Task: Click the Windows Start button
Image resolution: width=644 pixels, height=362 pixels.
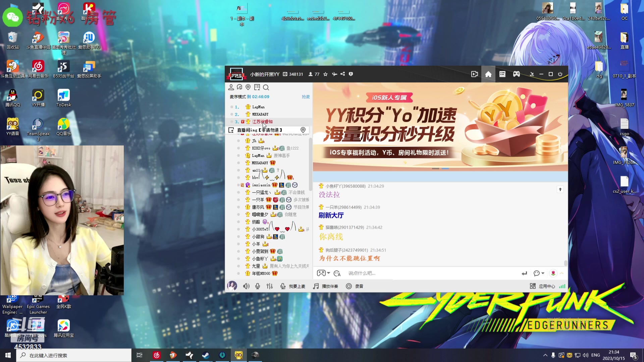Action: (x=8, y=355)
